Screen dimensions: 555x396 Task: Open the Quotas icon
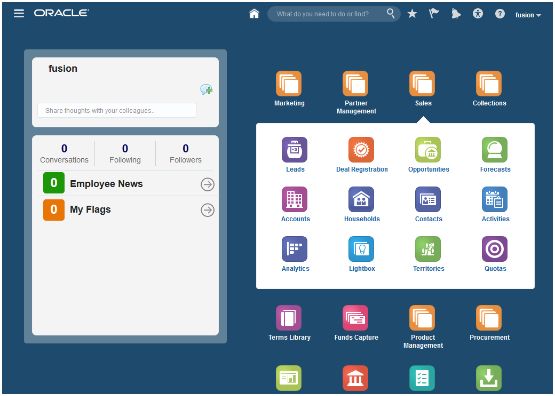click(494, 249)
